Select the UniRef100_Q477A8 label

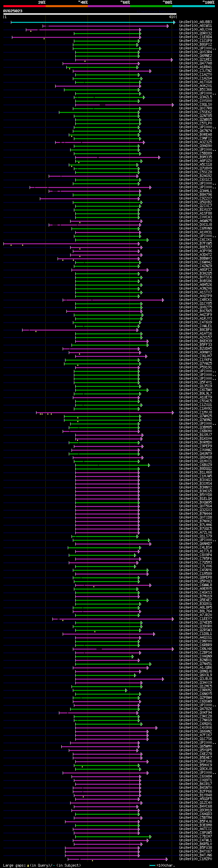point(196,63)
